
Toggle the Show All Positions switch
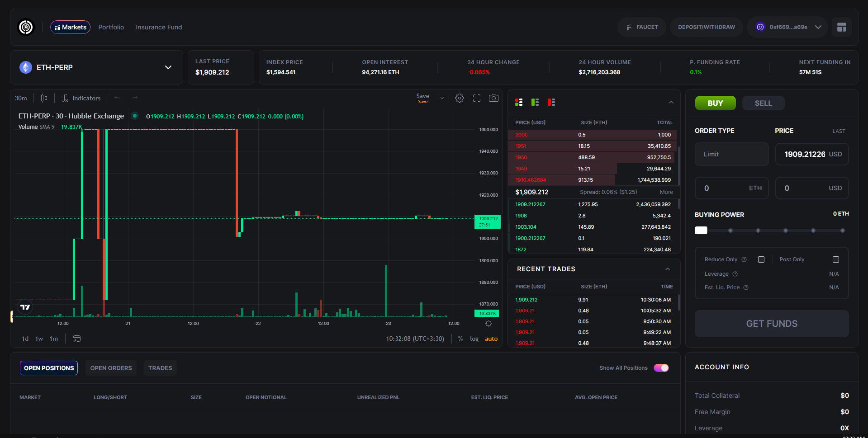click(661, 368)
